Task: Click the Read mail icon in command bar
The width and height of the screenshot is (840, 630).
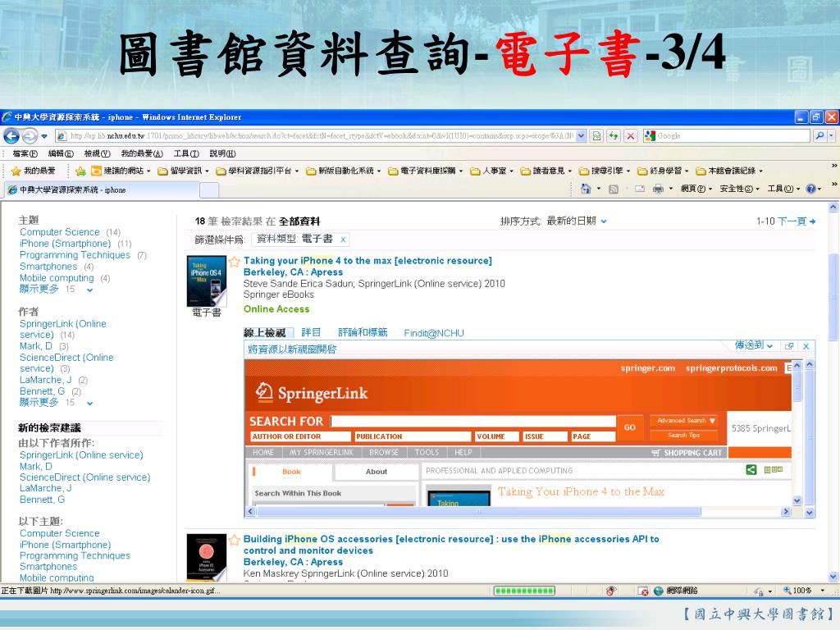Action: 640,189
